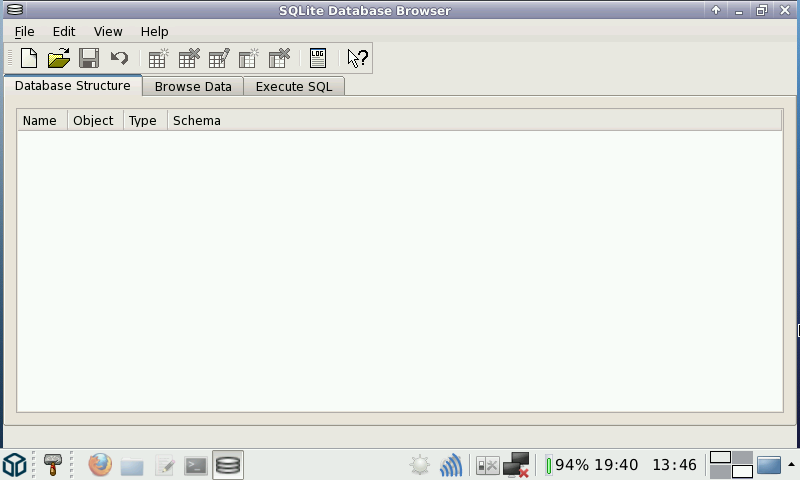This screenshot has height=480, width=800.
Task: Launch the hammer tool in taskbar
Action: click(x=53, y=465)
